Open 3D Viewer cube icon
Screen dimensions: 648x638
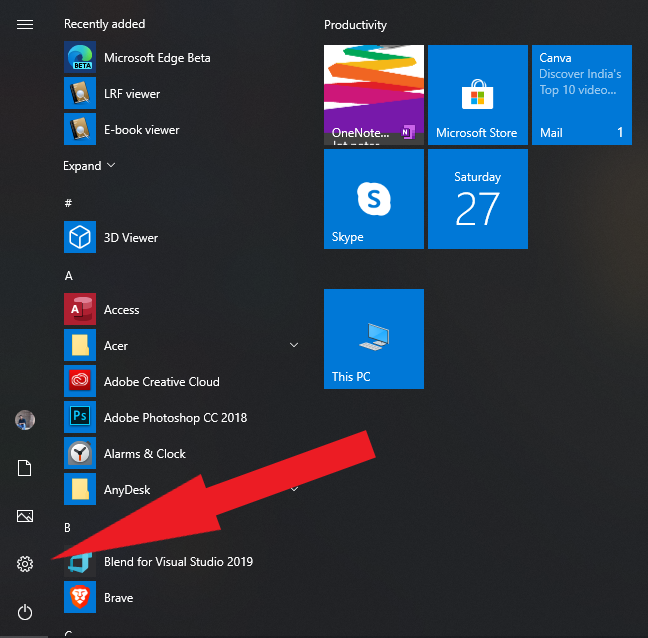[80, 237]
